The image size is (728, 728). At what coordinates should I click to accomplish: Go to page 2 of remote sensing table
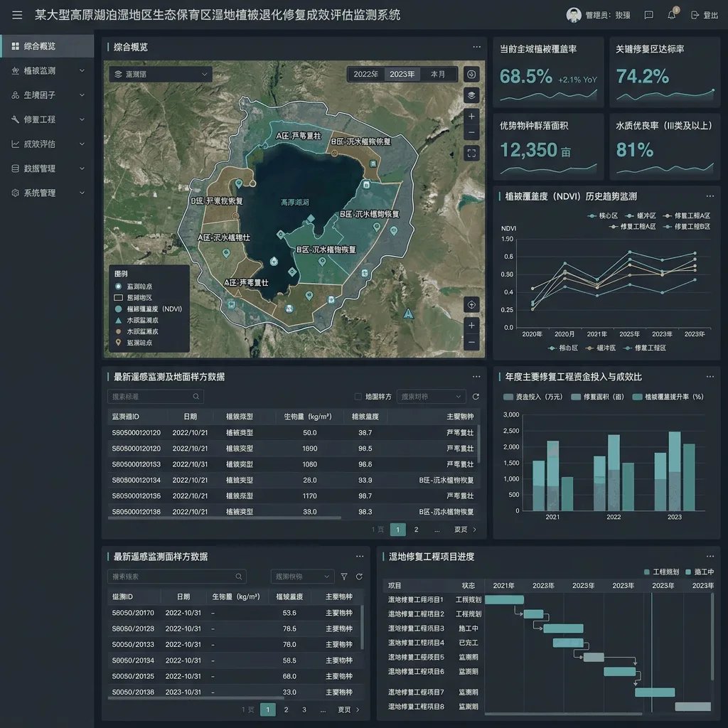pyautogui.click(x=416, y=529)
